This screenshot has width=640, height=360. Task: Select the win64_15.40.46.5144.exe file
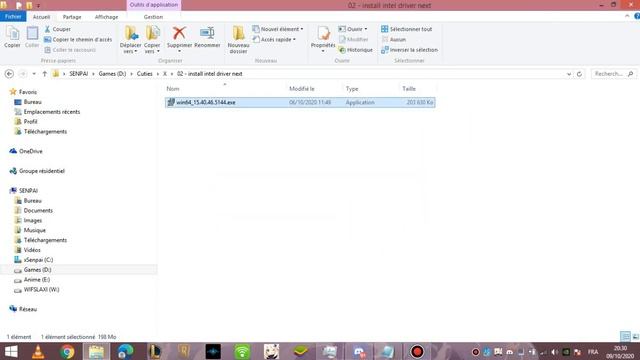coord(300,102)
